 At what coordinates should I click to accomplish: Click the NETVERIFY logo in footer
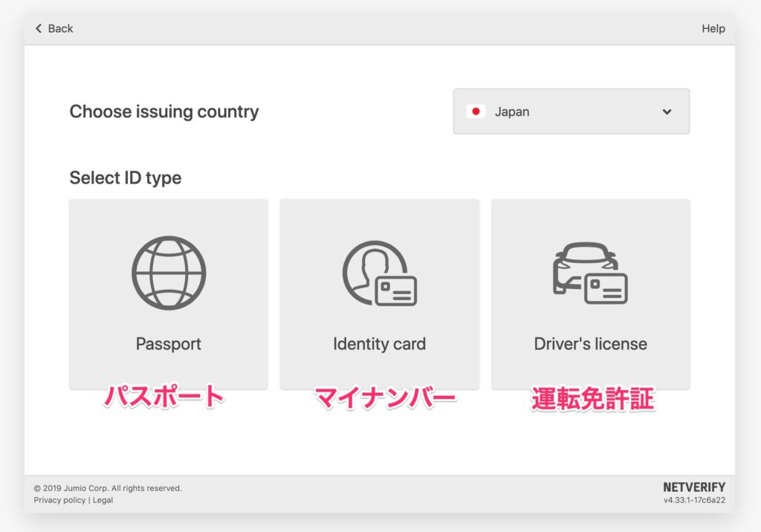click(x=694, y=487)
